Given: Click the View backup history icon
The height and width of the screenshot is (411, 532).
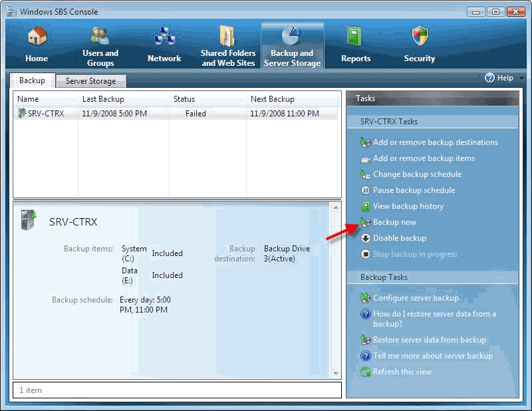Looking at the screenshot, I should pyautogui.click(x=365, y=206).
